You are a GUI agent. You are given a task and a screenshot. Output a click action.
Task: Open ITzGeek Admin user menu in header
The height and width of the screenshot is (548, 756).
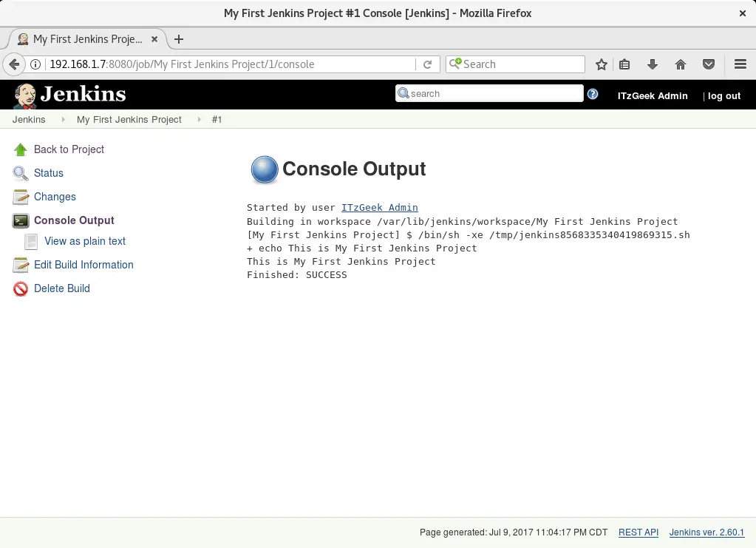(653, 95)
